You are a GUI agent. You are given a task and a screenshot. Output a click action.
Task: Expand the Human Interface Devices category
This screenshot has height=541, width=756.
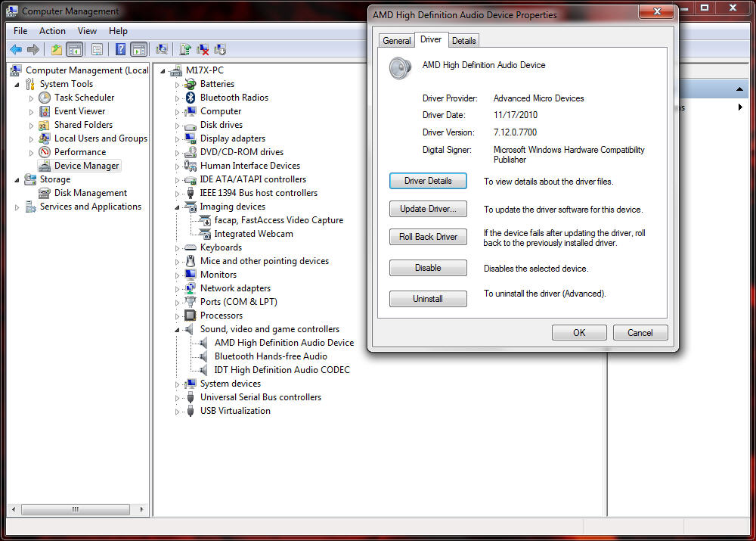(177, 166)
